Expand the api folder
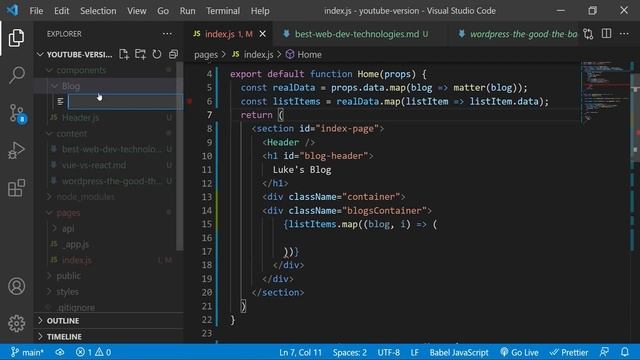The width and height of the screenshot is (640, 360). click(68, 229)
